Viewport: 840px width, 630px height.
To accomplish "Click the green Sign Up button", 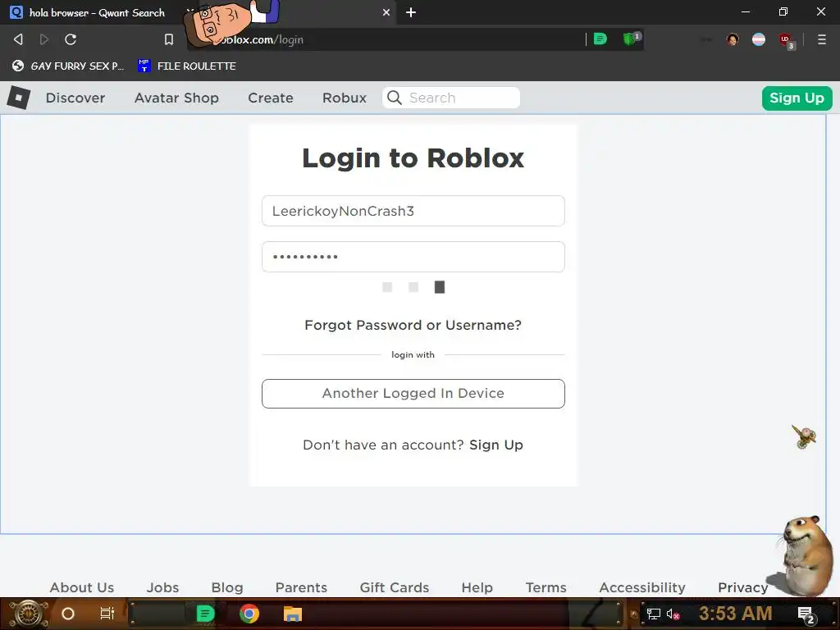I will click(x=797, y=98).
